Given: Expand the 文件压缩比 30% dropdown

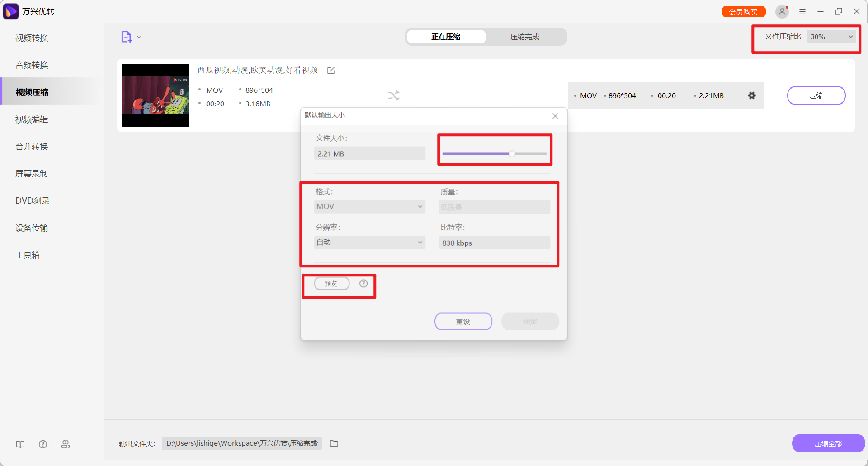Looking at the screenshot, I should 831,37.
